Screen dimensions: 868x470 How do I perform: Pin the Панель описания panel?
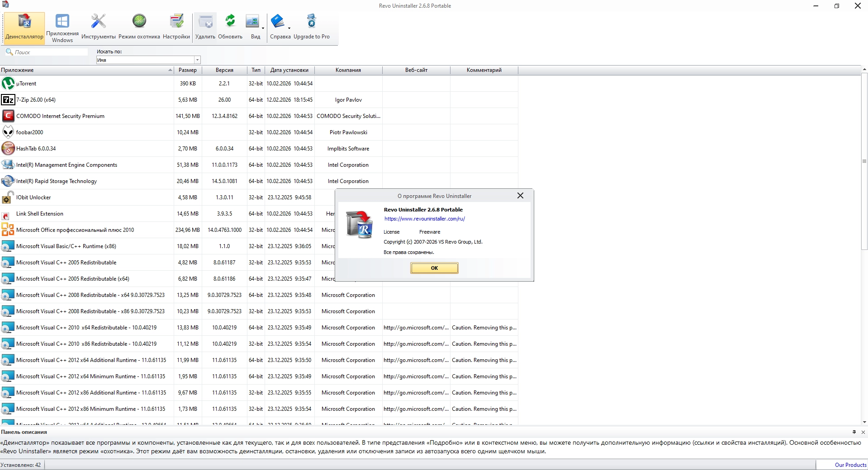click(854, 432)
